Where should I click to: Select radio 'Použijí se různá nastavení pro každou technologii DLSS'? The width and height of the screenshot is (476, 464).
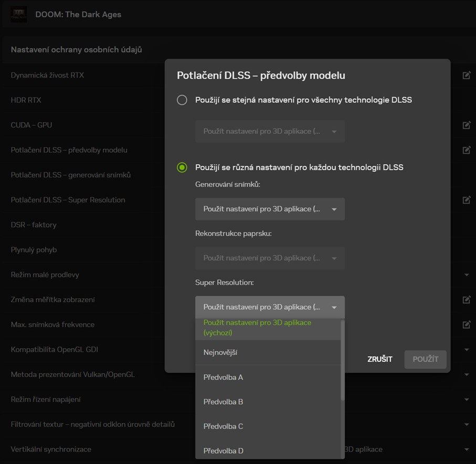tap(182, 167)
